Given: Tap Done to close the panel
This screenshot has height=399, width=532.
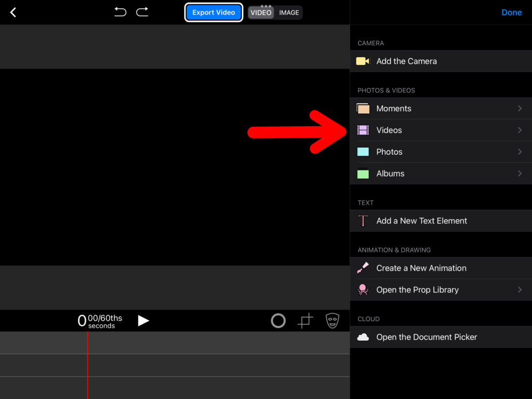Looking at the screenshot, I should pos(511,12).
